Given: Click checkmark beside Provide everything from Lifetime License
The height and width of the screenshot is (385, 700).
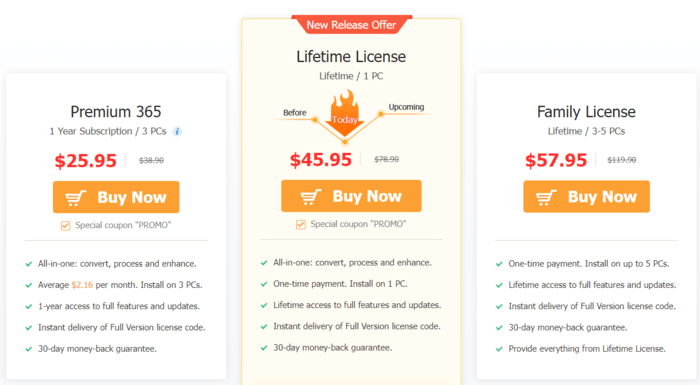Looking at the screenshot, I should tap(499, 349).
